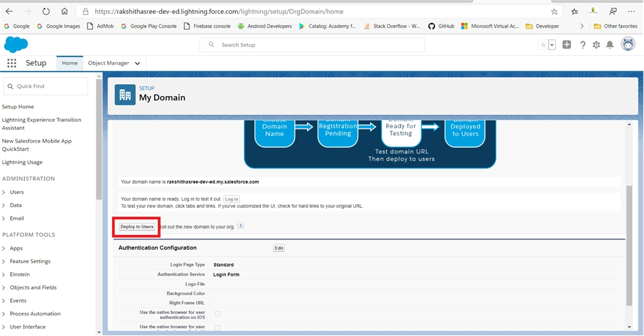Open New Salesforce Mobile App QuickStart
Image resolution: width=644 pixels, height=336 pixels.
tap(37, 145)
